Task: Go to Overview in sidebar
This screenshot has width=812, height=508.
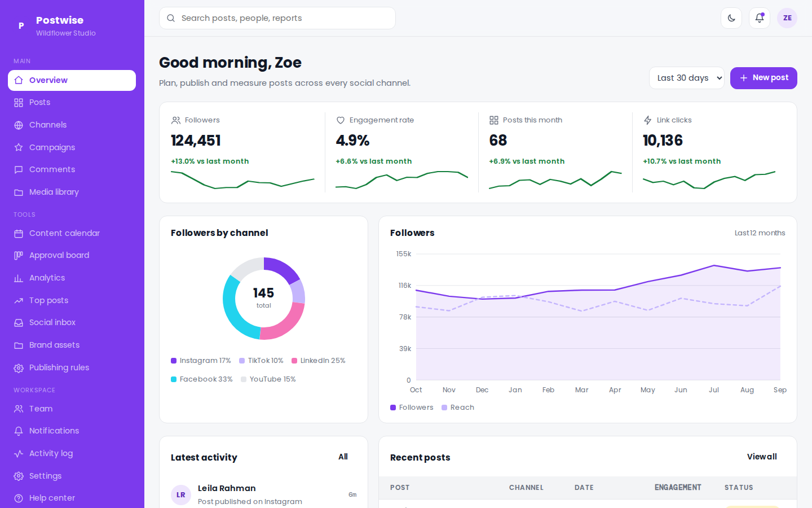Action: (x=72, y=80)
